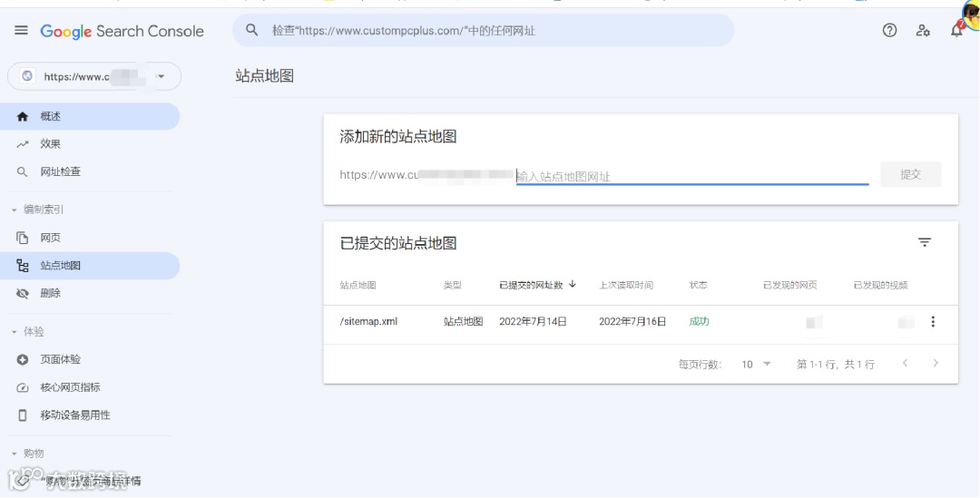Collapse the 购物 section

[x=15, y=454]
